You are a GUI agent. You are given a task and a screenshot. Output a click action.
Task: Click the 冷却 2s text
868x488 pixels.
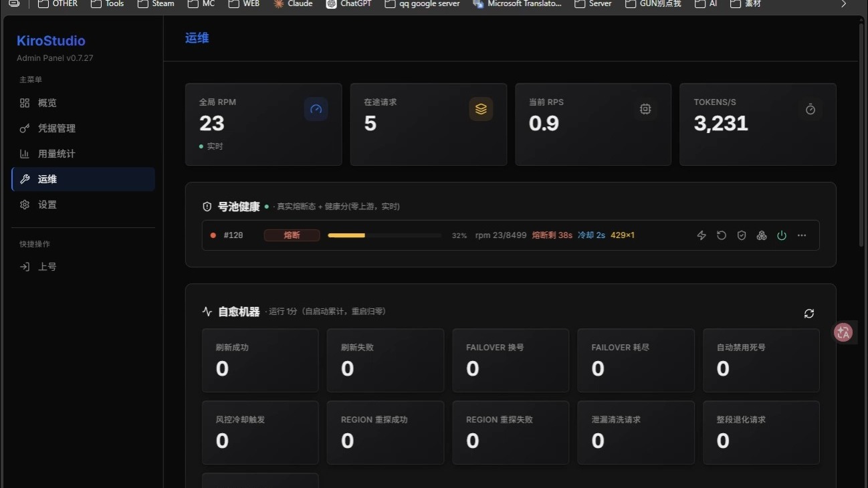(591, 235)
